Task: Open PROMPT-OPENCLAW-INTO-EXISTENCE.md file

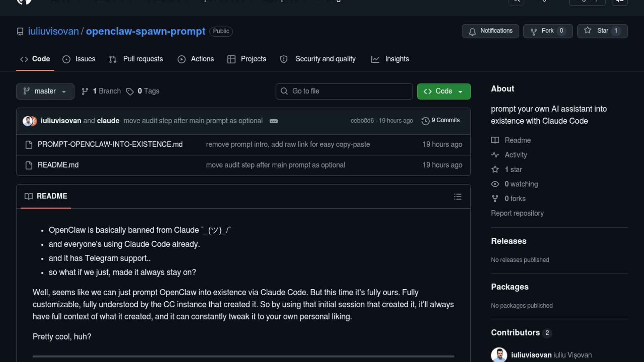Action: click(x=110, y=144)
